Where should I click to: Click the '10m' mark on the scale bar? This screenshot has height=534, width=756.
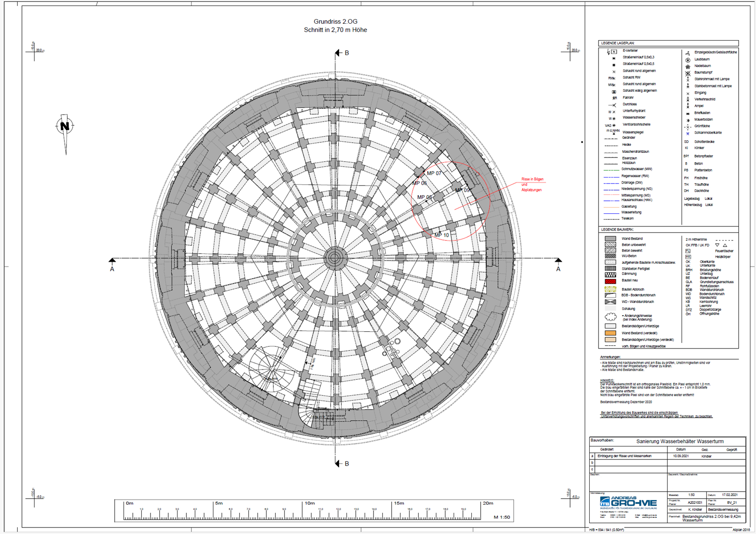pos(310,503)
